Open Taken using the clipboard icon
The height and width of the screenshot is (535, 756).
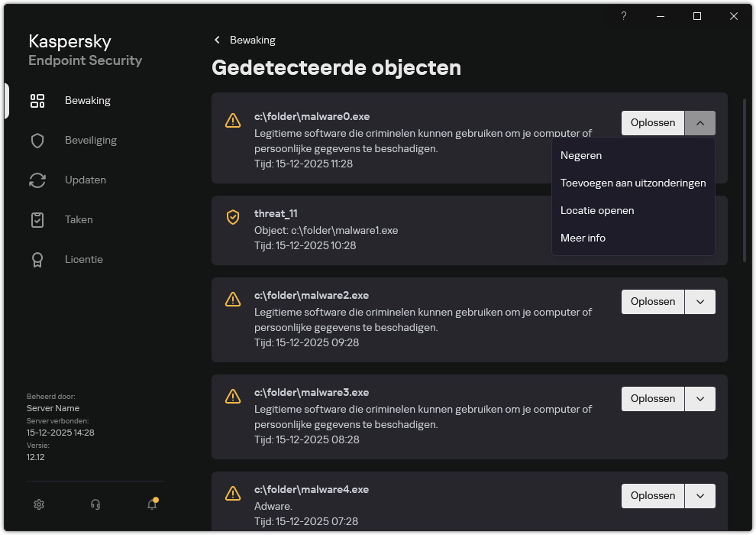point(37,219)
